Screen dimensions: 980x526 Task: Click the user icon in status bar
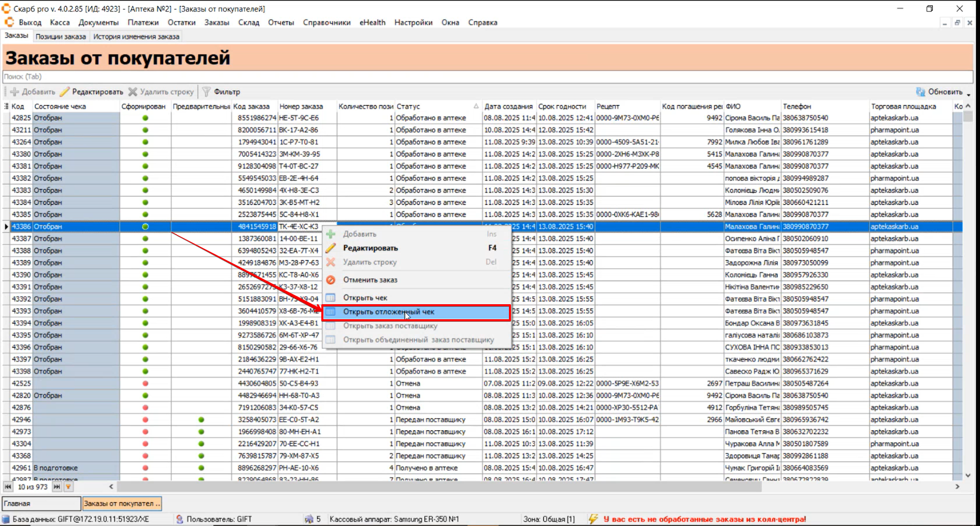[x=179, y=519]
